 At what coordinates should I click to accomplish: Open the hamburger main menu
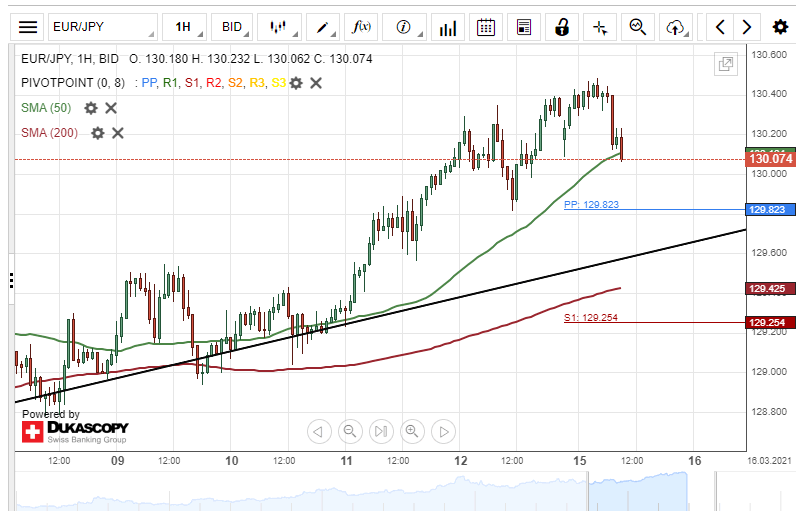(29, 27)
